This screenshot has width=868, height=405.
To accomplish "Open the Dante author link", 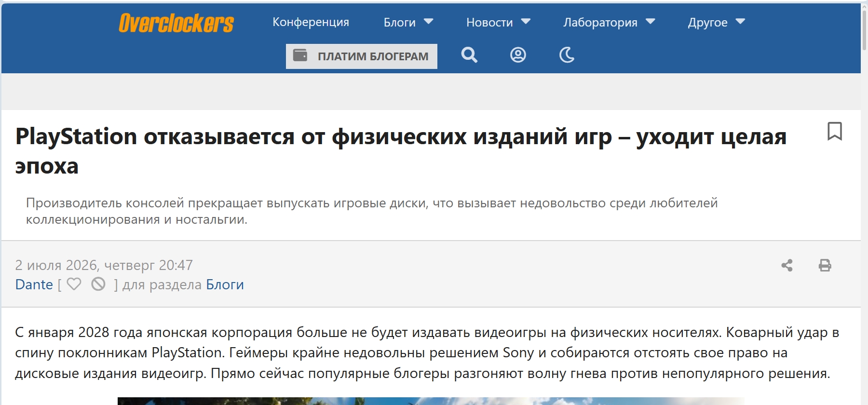I will [x=34, y=284].
